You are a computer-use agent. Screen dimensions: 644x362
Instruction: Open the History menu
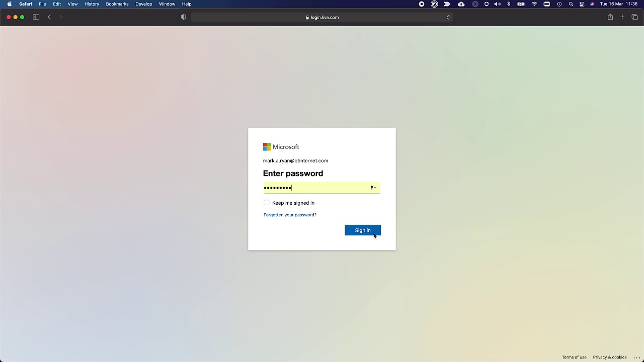pos(92,4)
